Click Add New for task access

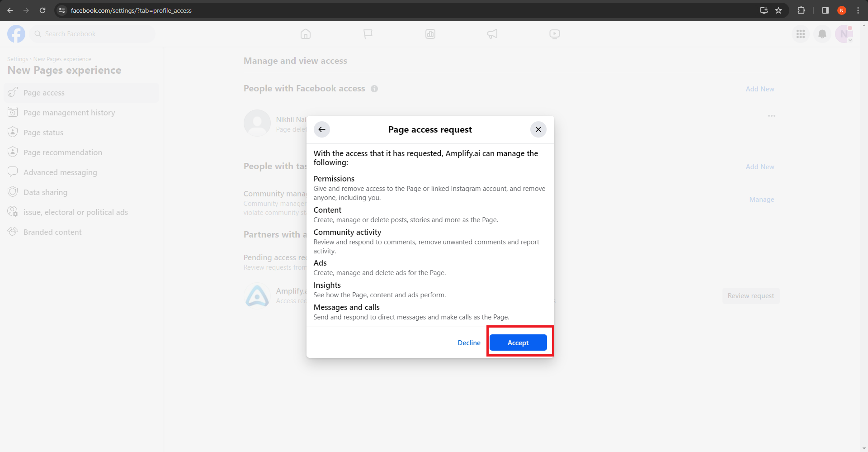point(759,167)
